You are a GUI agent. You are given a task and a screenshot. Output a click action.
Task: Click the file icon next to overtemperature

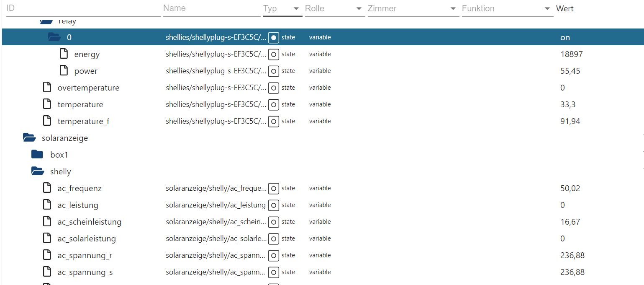pyautogui.click(x=47, y=88)
